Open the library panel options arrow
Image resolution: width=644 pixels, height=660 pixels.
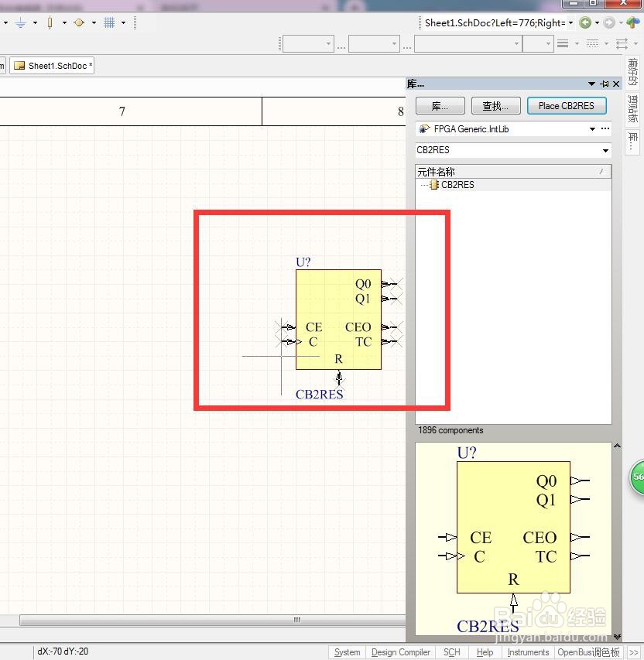pos(591,84)
